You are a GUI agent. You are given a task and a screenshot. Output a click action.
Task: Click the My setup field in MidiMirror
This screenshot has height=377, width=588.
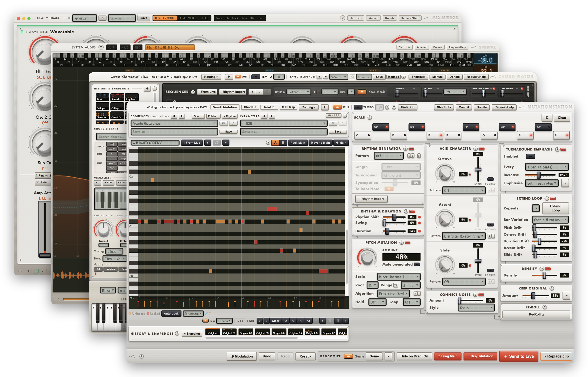click(84, 18)
